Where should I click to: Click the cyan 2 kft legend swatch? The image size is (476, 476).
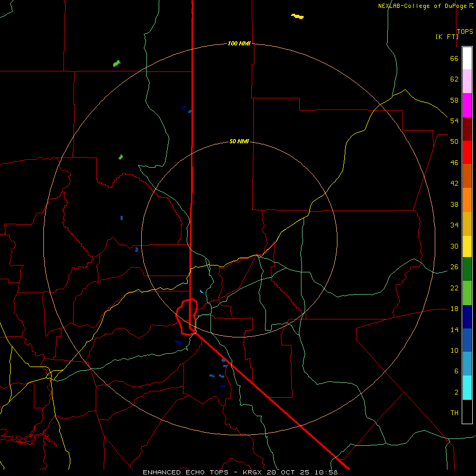[x=467, y=388]
